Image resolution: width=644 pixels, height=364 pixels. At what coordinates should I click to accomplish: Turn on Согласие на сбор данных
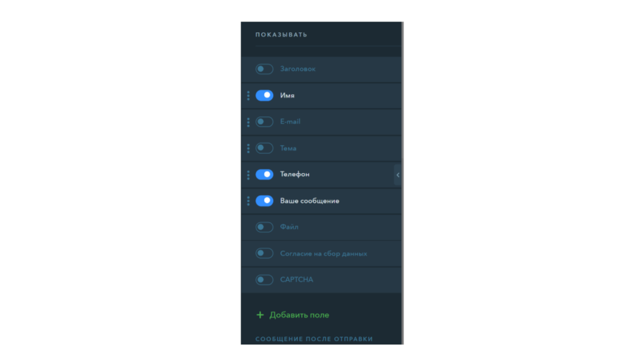click(264, 253)
